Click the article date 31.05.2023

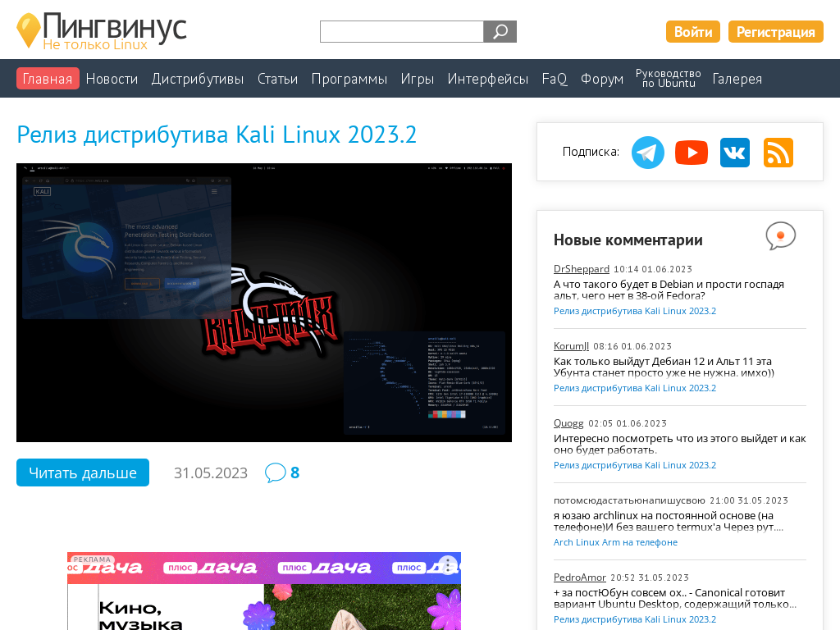point(211,473)
